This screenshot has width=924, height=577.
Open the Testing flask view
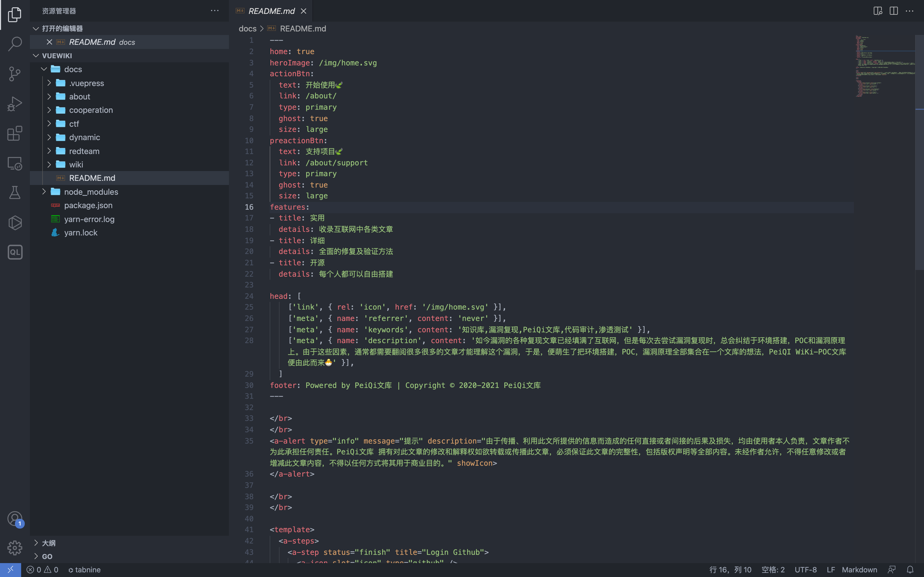(14, 193)
